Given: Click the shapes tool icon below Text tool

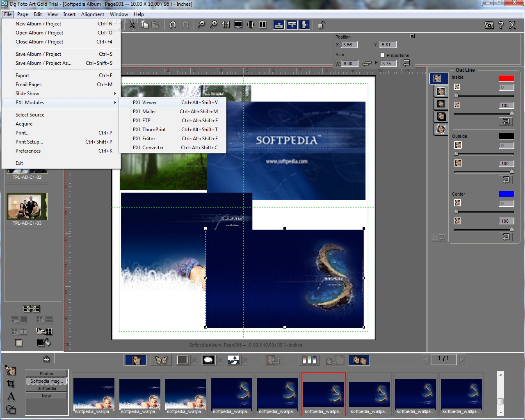Looking at the screenshot, I should 11,409.
